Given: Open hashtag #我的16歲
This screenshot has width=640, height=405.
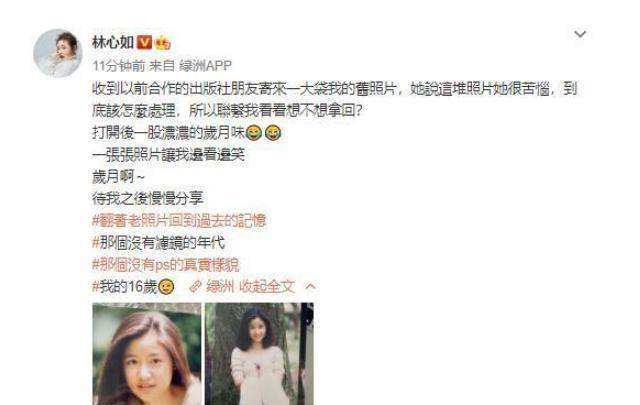Looking at the screenshot, I should 125,287.
